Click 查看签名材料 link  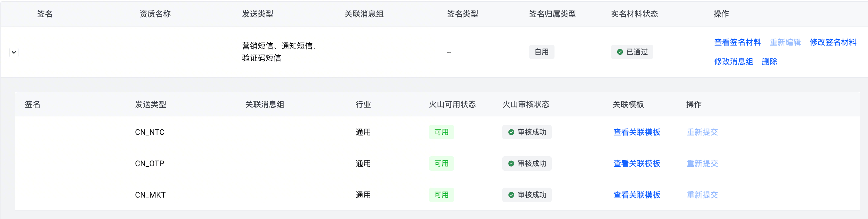click(737, 43)
